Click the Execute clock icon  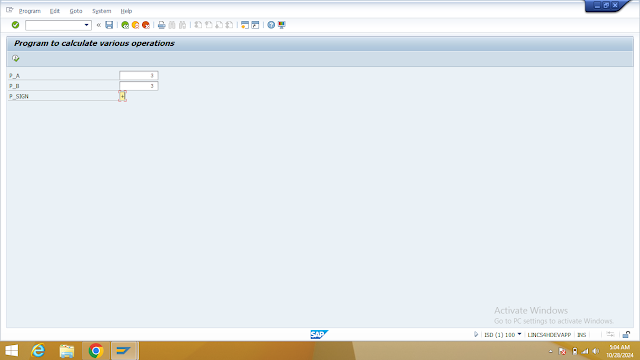[16, 58]
